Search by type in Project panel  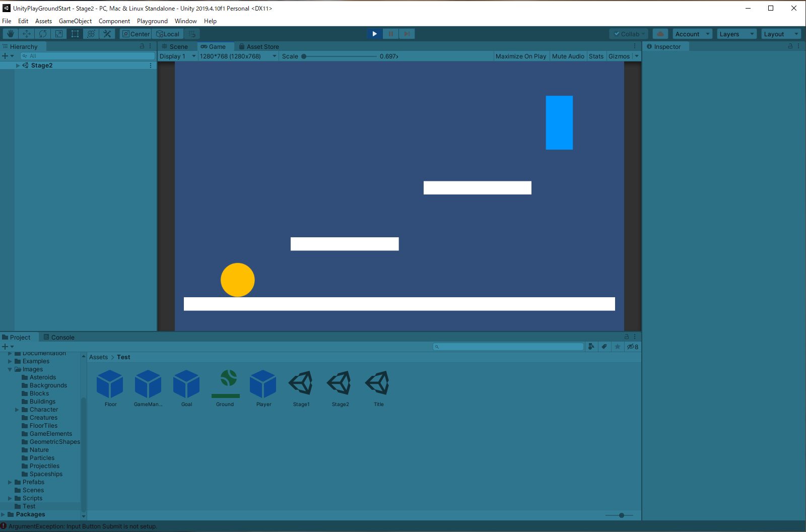click(591, 347)
